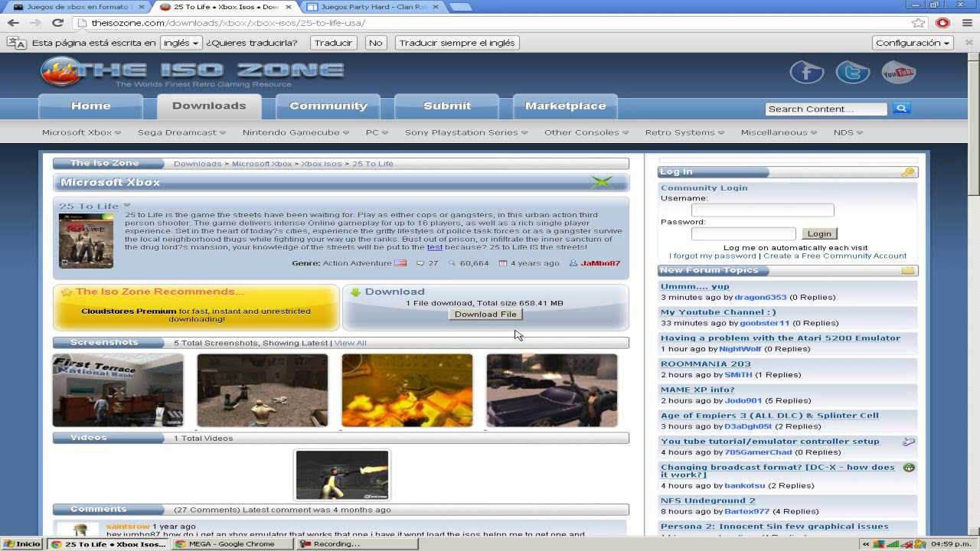
Task: Click the blue search magnifier button
Action: 901,109
